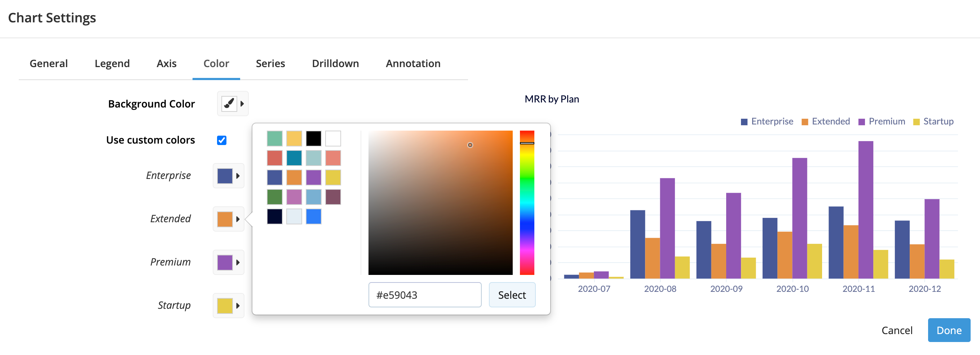This screenshot has width=980, height=355.
Task: Uncheck the Use custom colors checkbox
Action: tap(222, 140)
